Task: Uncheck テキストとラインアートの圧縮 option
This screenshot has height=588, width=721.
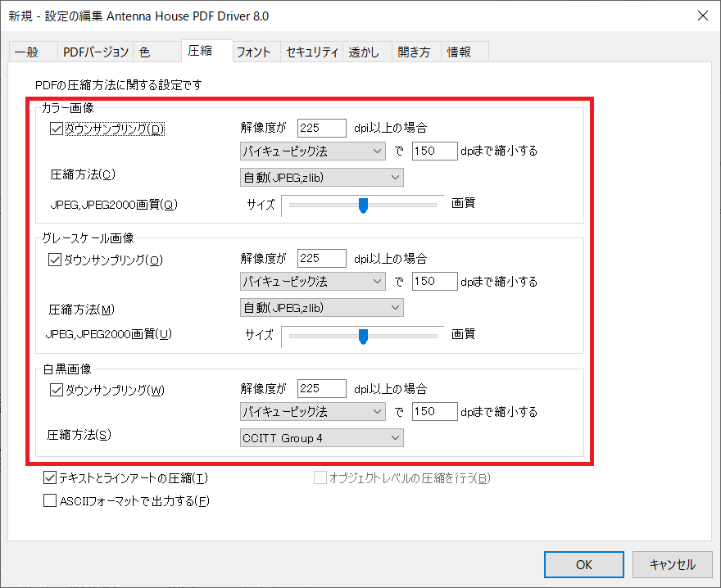Action: click(50, 478)
